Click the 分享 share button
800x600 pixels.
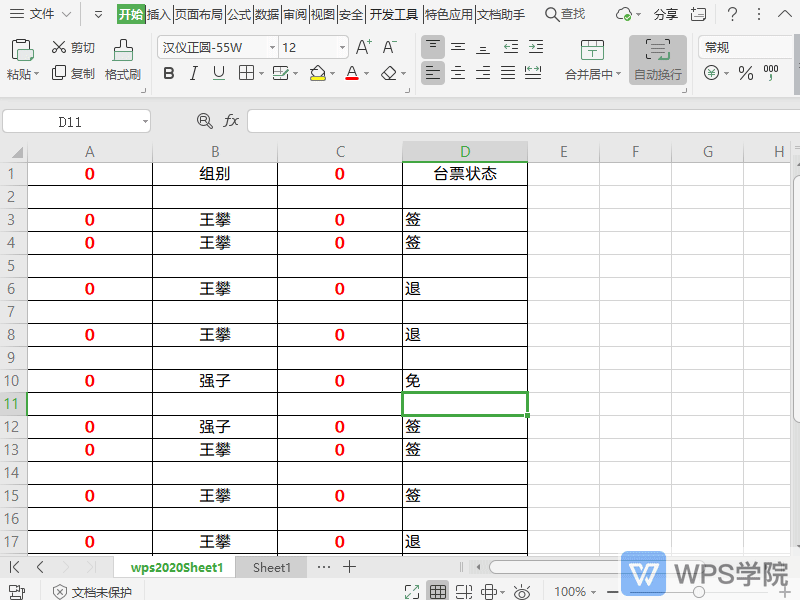coord(665,14)
